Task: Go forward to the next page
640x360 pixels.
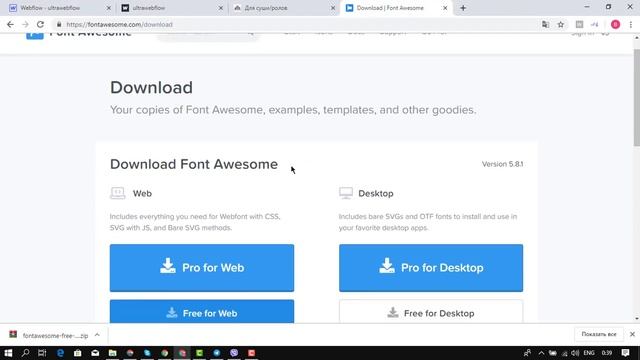Action: click(25, 24)
